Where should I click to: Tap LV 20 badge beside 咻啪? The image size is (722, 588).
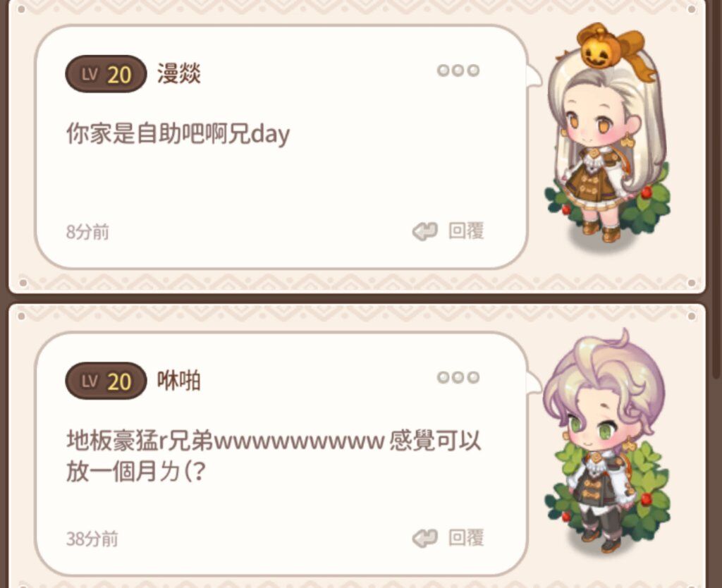click(x=106, y=381)
